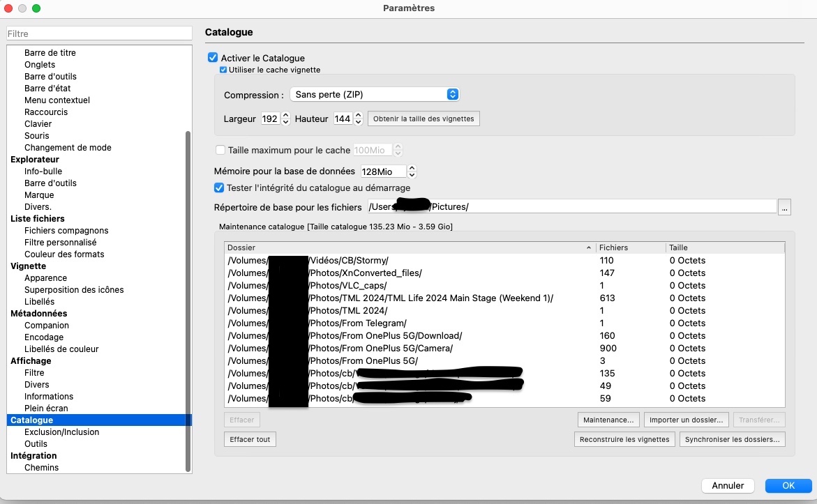817x504 pixels.
Task: Toggle Utiliser le cache vignette checkbox
Action: [x=223, y=70]
